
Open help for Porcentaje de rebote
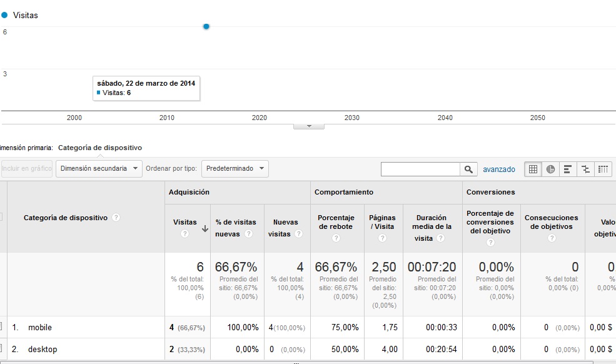[x=335, y=238]
